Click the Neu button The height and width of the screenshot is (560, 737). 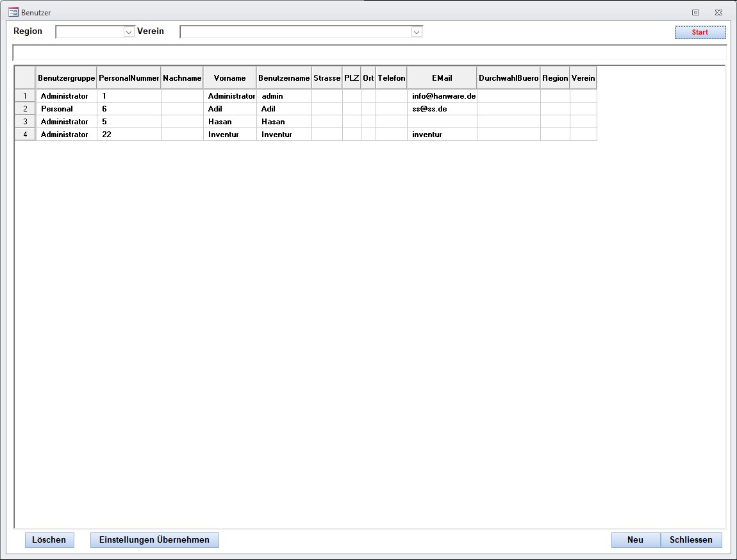(635, 539)
